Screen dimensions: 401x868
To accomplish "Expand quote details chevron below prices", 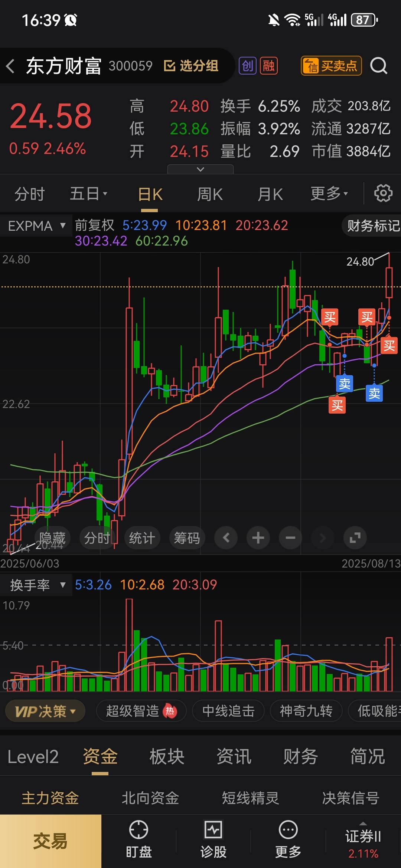I will 200,169.
